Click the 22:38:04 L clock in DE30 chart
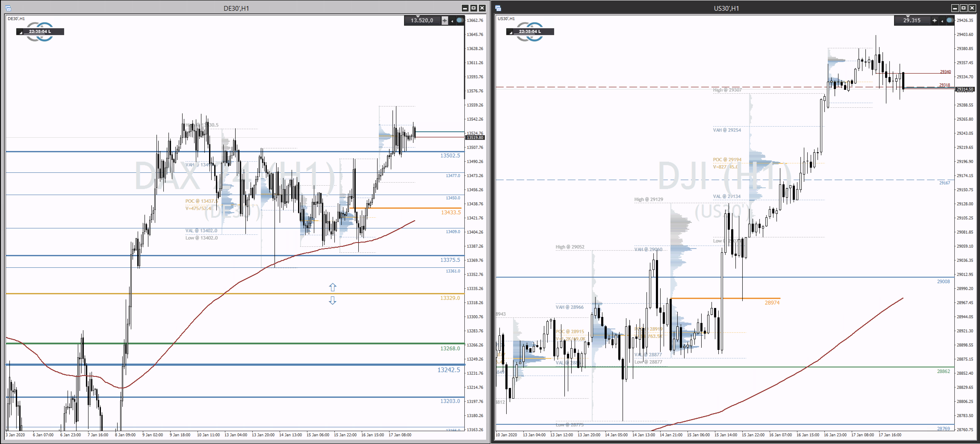 click(x=40, y=32)
